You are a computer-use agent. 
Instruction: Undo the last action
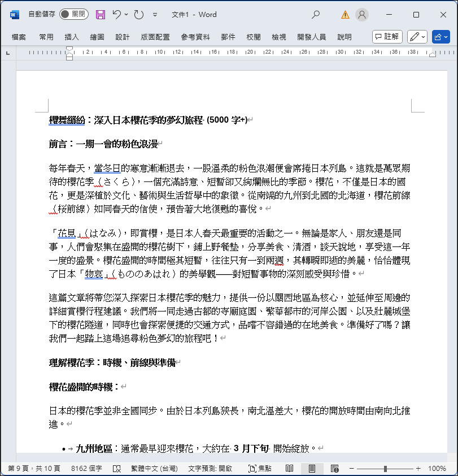pyautogui.click(x=116, y=15)
